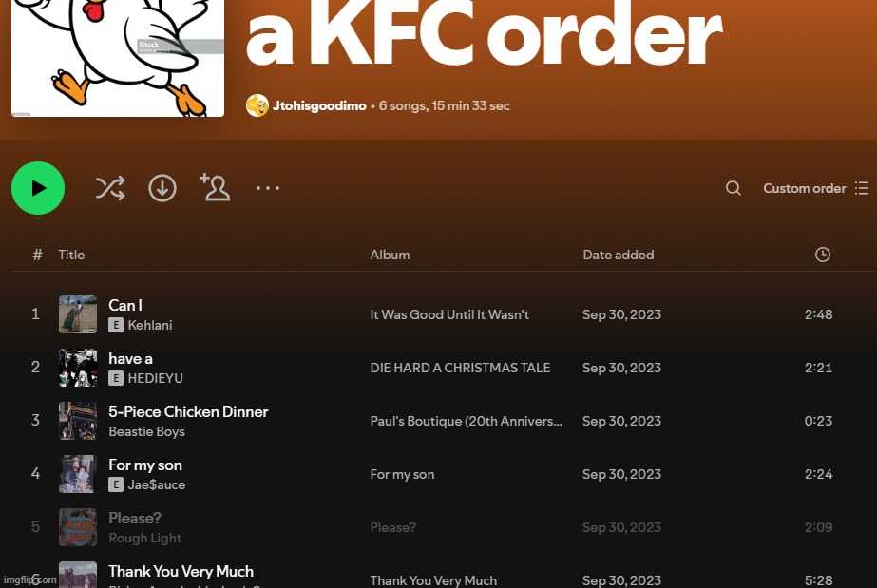Open Jtohisgoodimo profile link
Screen dimensions: 877x588
[x=319, y=105]
